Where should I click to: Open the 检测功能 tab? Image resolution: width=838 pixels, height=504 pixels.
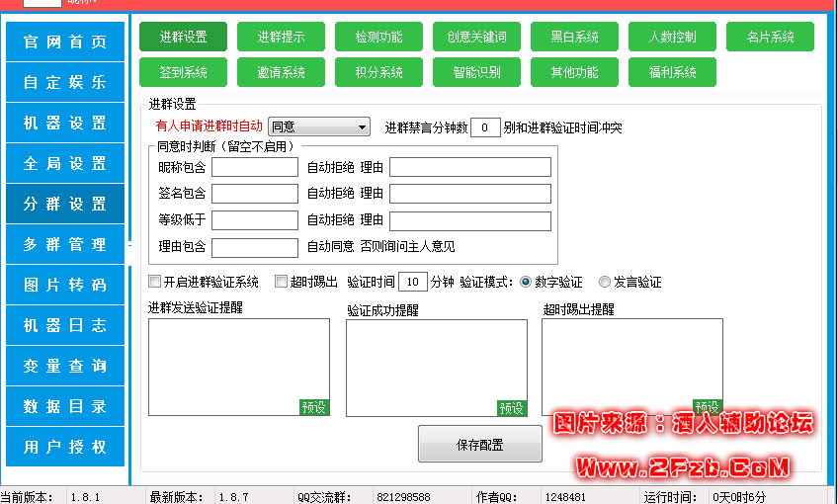click(x=378, y=37)
